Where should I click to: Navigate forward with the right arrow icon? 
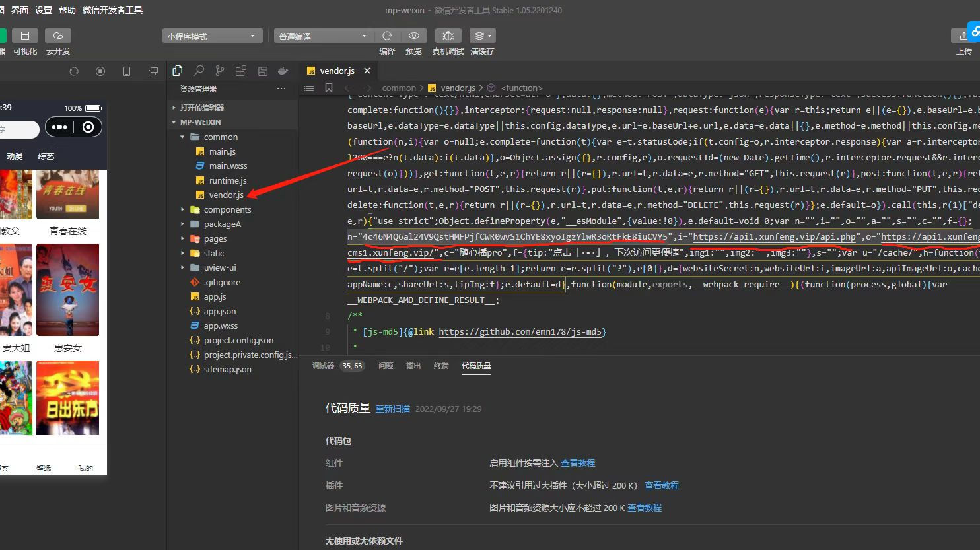[x=367, y=88]
